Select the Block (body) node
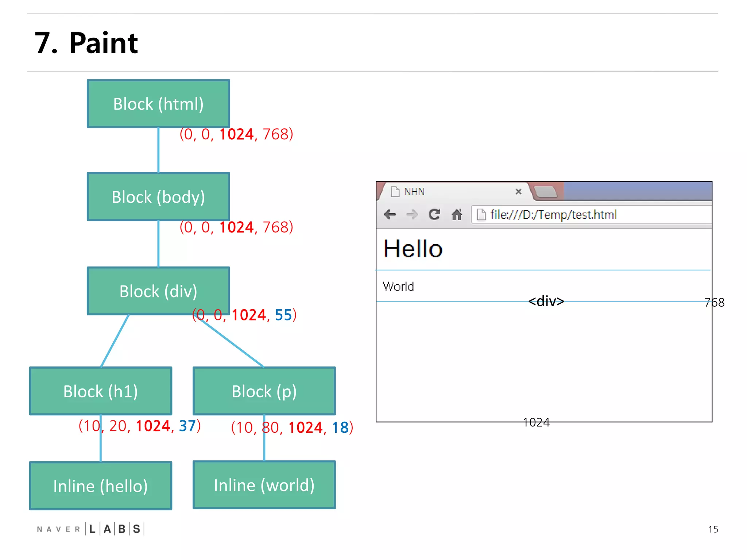Image resolution: width=747 pixels, height=560 pixels. tap(158, 197)
